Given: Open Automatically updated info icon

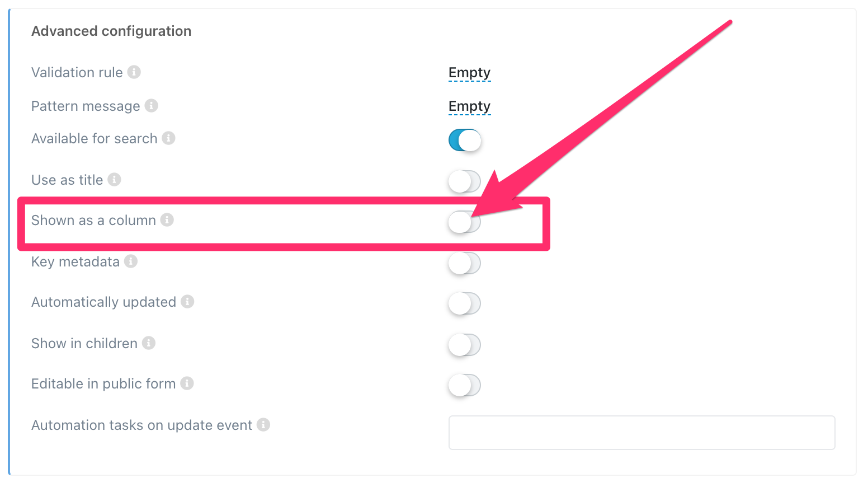Looking at the screenshot, I should coord(188,302).
